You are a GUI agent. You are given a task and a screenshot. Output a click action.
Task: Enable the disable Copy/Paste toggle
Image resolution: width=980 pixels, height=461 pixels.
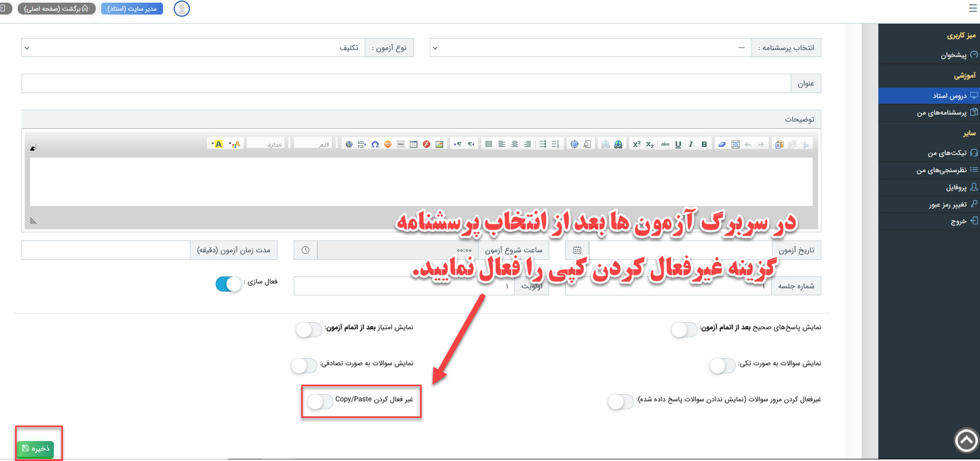(x=319, y=401)
